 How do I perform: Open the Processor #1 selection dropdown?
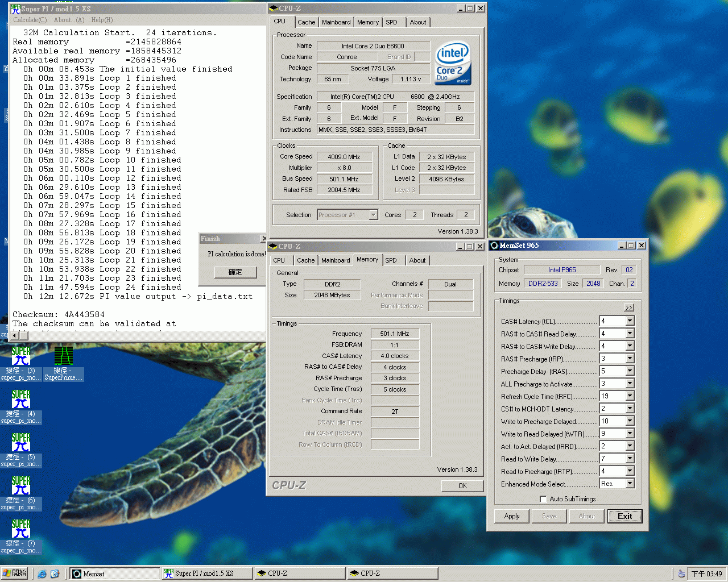click(x=373, y=215)
